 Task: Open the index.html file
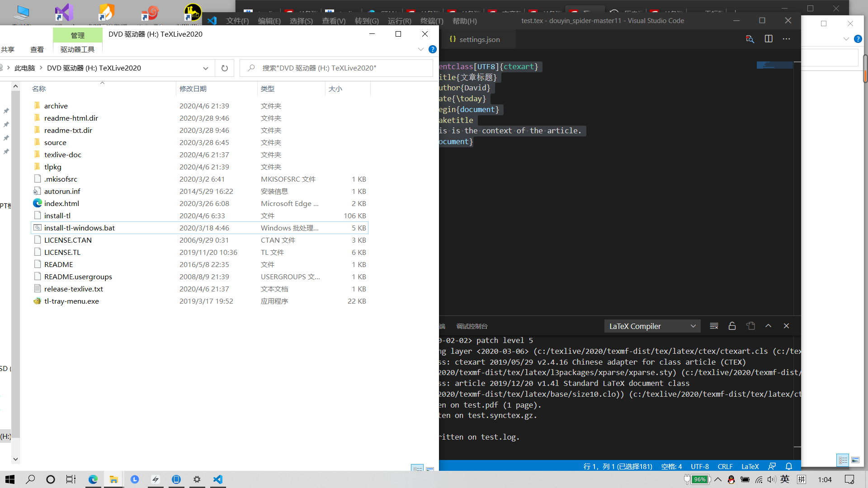tap(62, 203)
